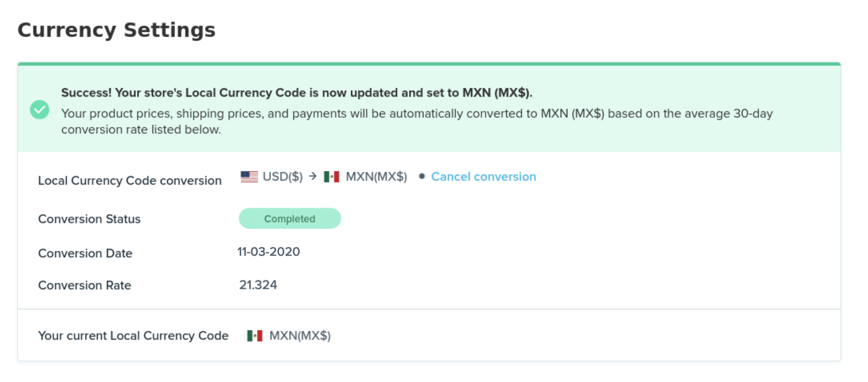Click the Currency Settings page heading
868x382 pixels.
116,30
